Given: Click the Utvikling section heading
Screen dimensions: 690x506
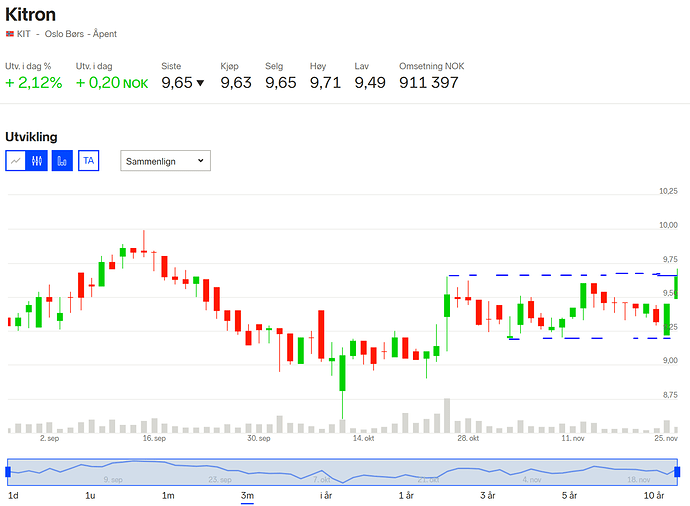Looking at the screenshot, I should (x=31, y=137).
